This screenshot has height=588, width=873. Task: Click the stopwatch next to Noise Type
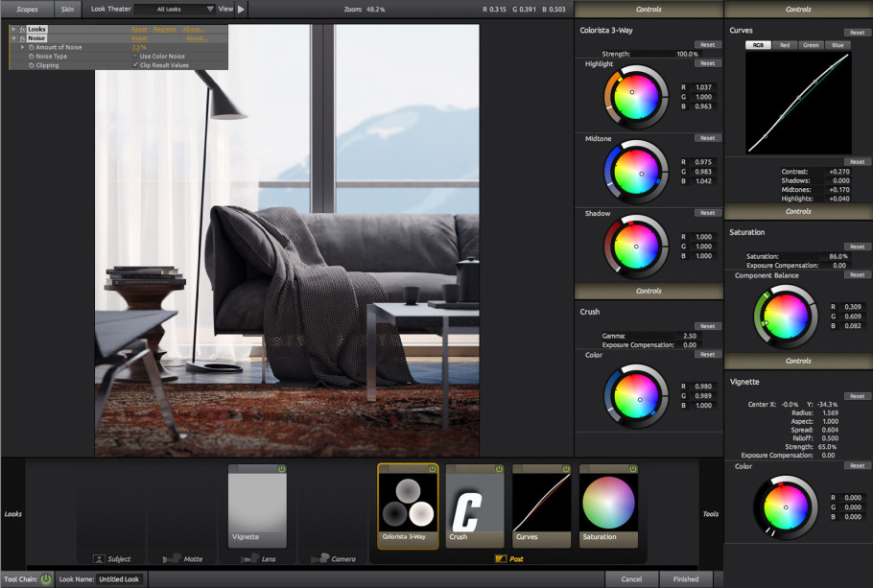coord(31,57)
